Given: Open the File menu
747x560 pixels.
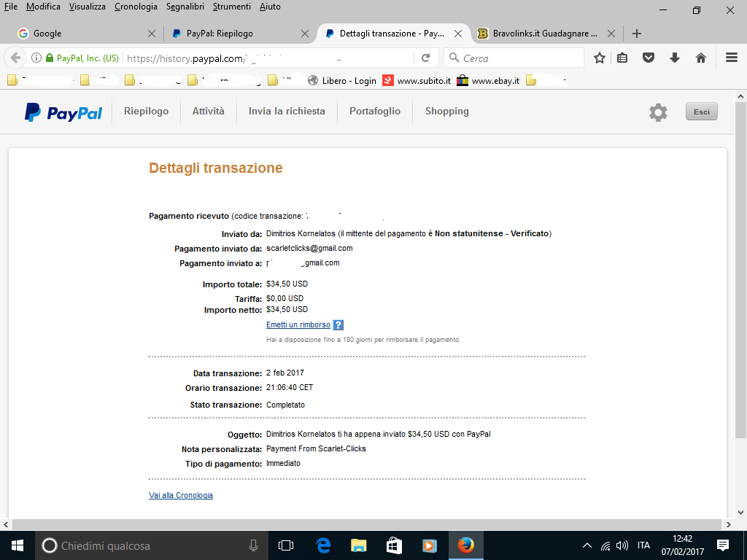Looking at the screenshot, I should 10,7.
